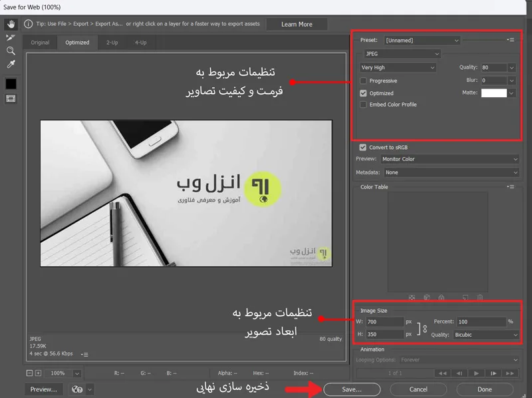
Task: Click the Blur value field
Action: [x=494, y=81]
